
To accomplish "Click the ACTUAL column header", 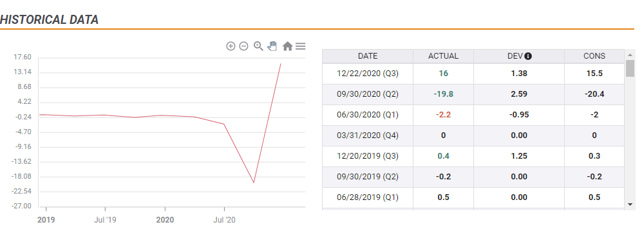I will click(443, 56).
